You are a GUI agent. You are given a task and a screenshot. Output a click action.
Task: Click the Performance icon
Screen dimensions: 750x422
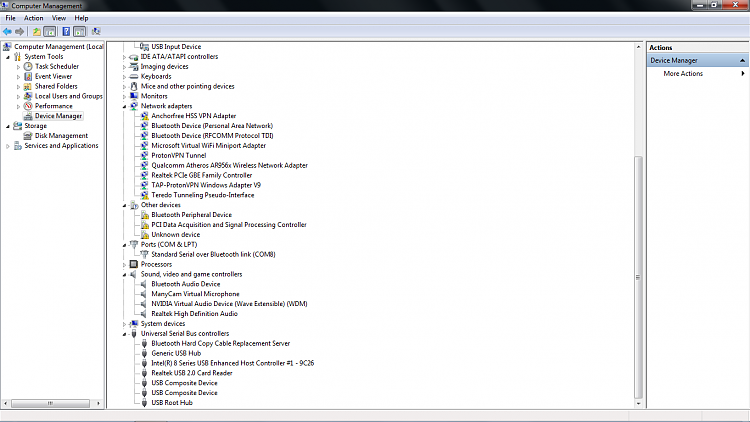(28, 106)
